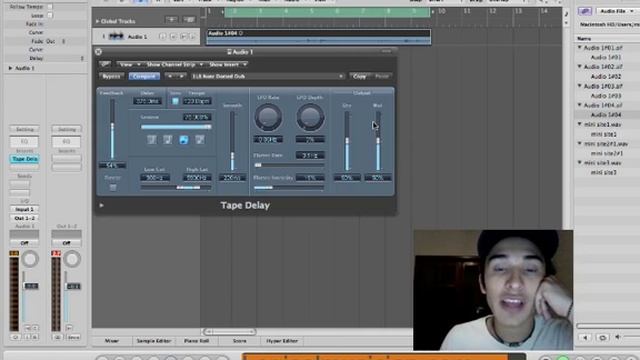Screen dimensions: 640x360
Task: Click the peak level display on Audio 1 strip
Action: point(14,253)
